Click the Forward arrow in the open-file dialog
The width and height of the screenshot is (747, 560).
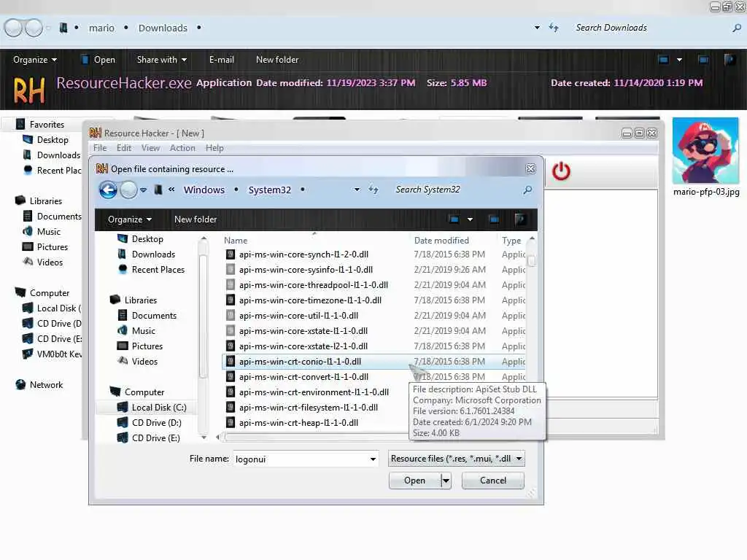[x=128, y=190]
